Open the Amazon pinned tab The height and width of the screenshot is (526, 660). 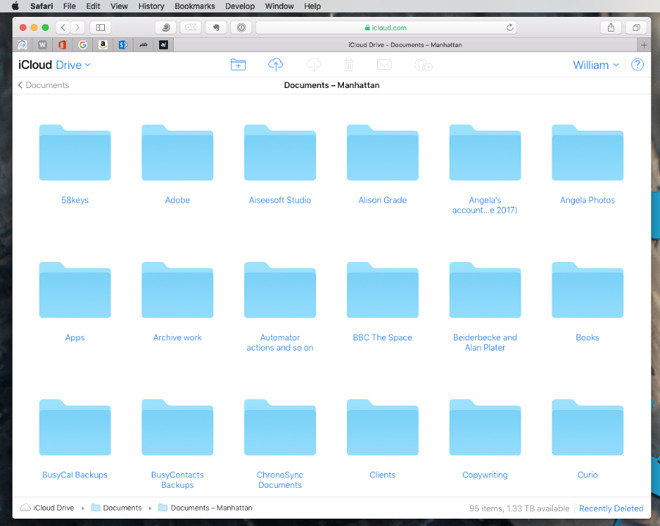pyautogui.click(x=103, y=45)
